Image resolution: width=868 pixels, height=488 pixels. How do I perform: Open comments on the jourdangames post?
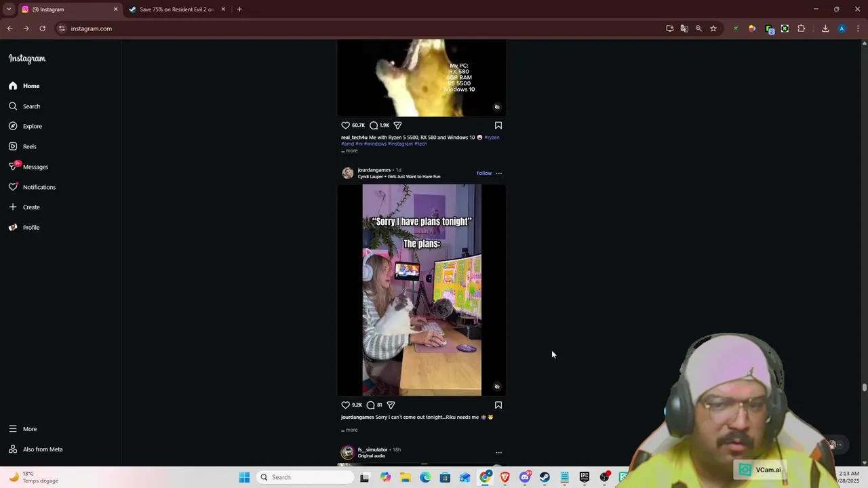coord(370,405)
